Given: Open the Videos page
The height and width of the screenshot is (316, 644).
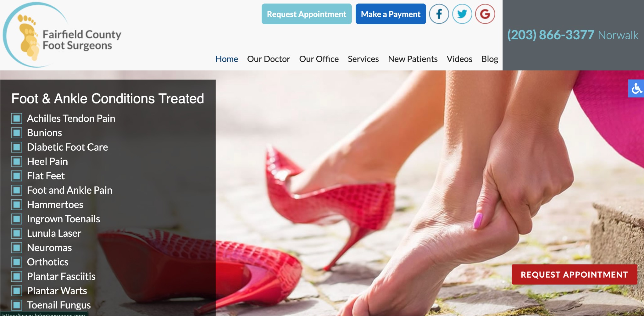Looking at the screenshot, I should (459, 59).
